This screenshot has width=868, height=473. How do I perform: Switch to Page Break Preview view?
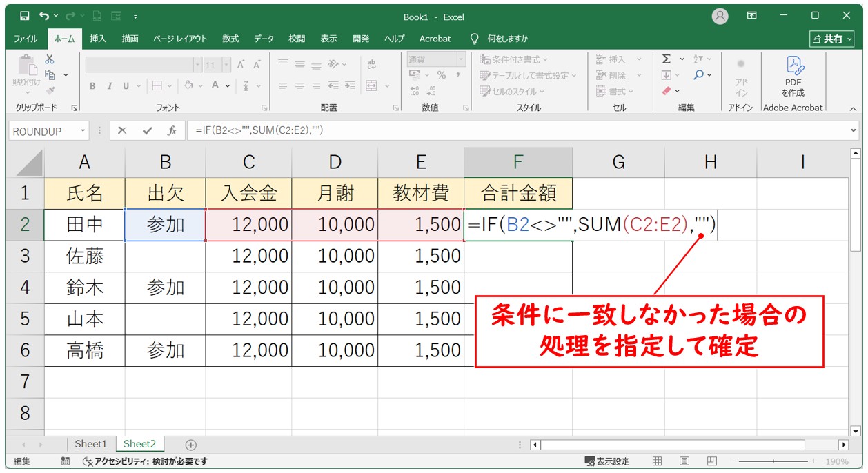click(x=711, y=461)
